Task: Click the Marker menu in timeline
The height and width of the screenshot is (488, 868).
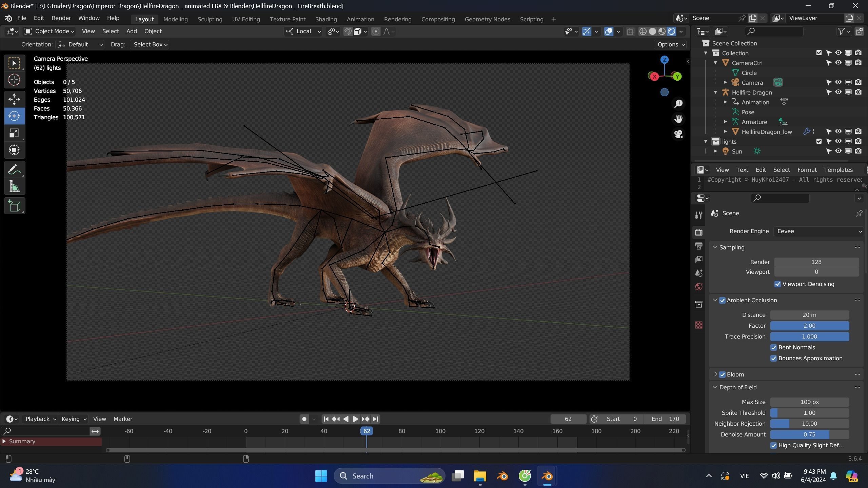Action: [123, 419]
